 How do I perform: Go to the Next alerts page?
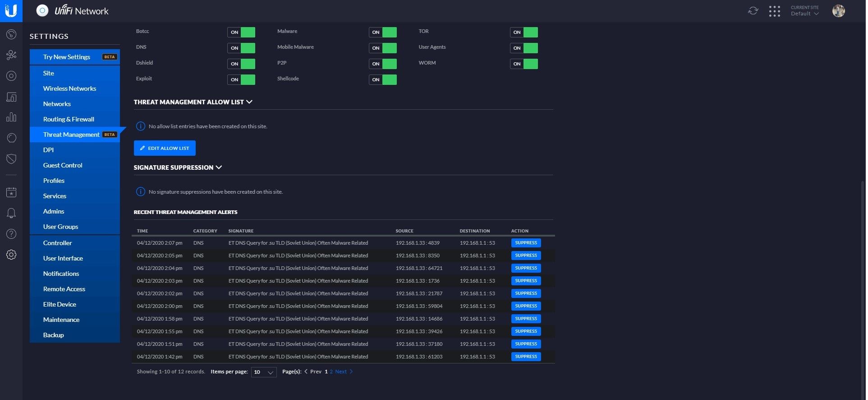point(345,372)
